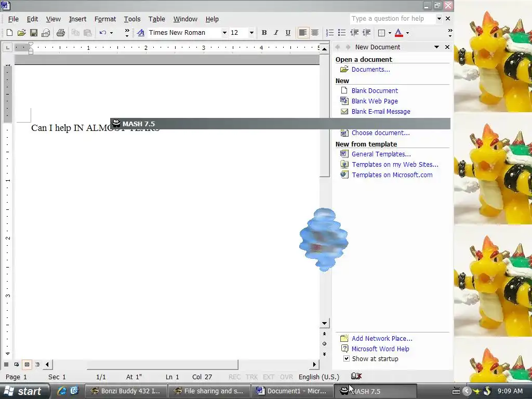Image resolution: width=532 pixels, height=399 pixels.
Task: Create a Blank Web Page
Action: coord(375,101)
